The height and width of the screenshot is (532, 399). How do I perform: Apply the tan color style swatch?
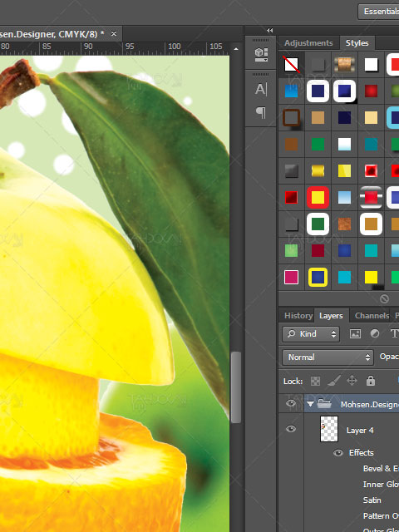pos(318,118)
